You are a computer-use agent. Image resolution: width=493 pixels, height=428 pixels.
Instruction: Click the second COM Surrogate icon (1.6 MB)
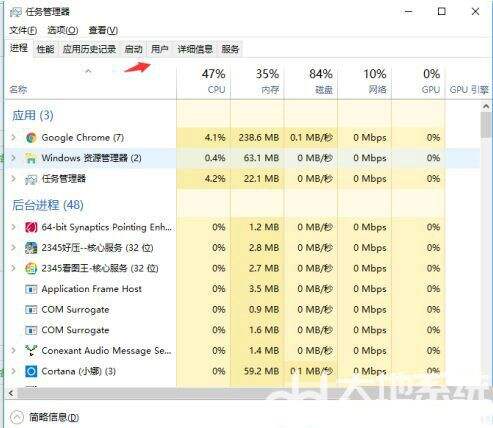pyautogui.click(x=31, y=330)
